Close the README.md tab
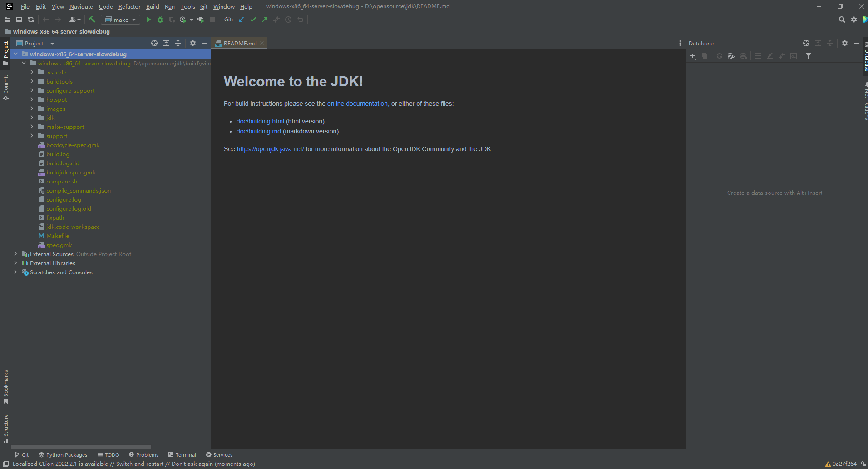The height and width of the screenshot is (469, 868). pyautogui.click(x=262, y=43)
